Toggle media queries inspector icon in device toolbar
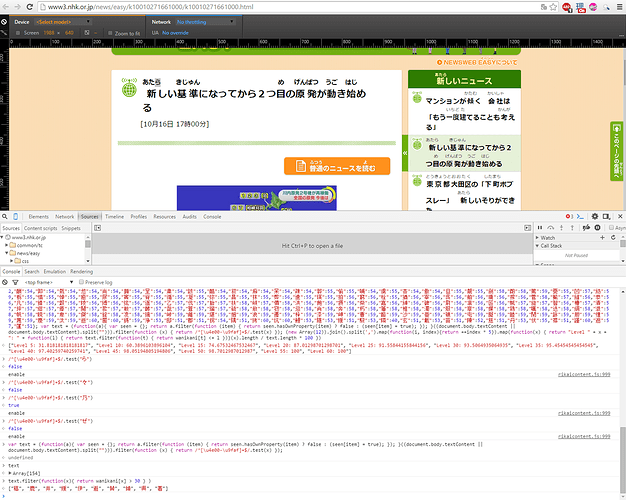Screen dimensions: 626x500 (4, 33)
